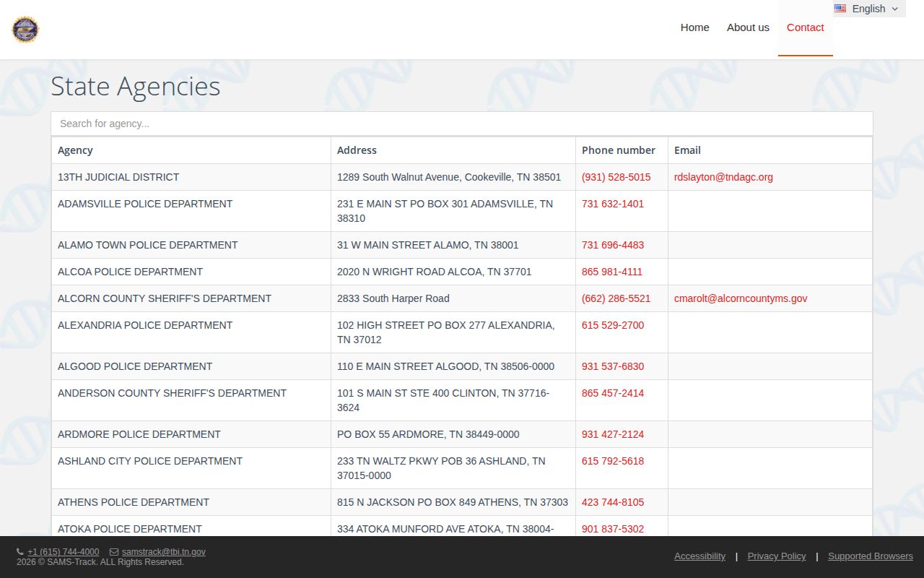Select address PO BOX 55 ARDMORE
Viewport: 924px width, 578px height.
tap(428, 434)
